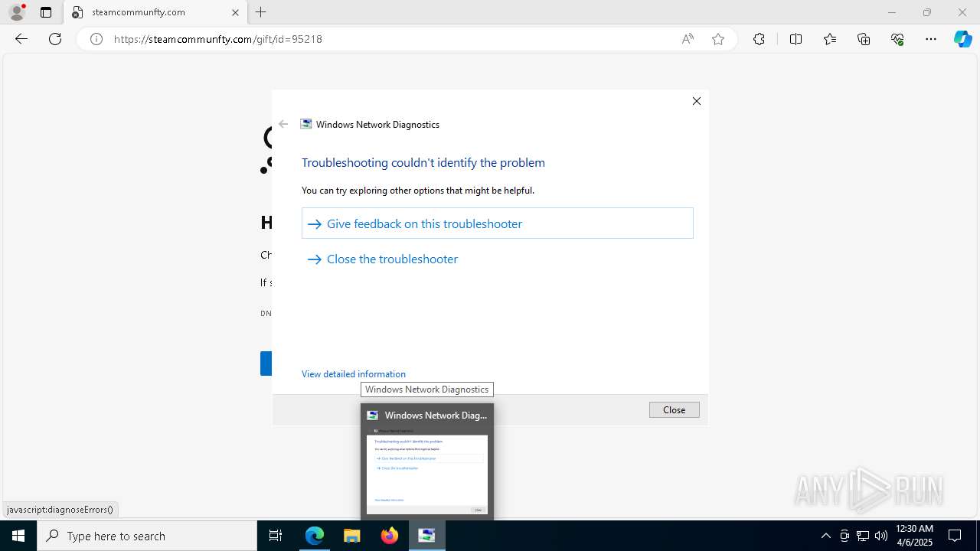
Task: Switch to Microsoft Edge on the taskbar
Action: pyautogui.click(x=315, y=536)
